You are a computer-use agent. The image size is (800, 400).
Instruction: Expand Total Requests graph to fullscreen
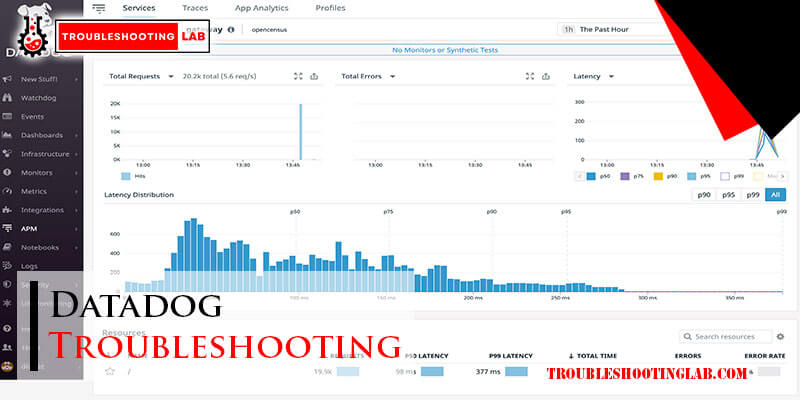pyautogui.click(x=297, y=76)
